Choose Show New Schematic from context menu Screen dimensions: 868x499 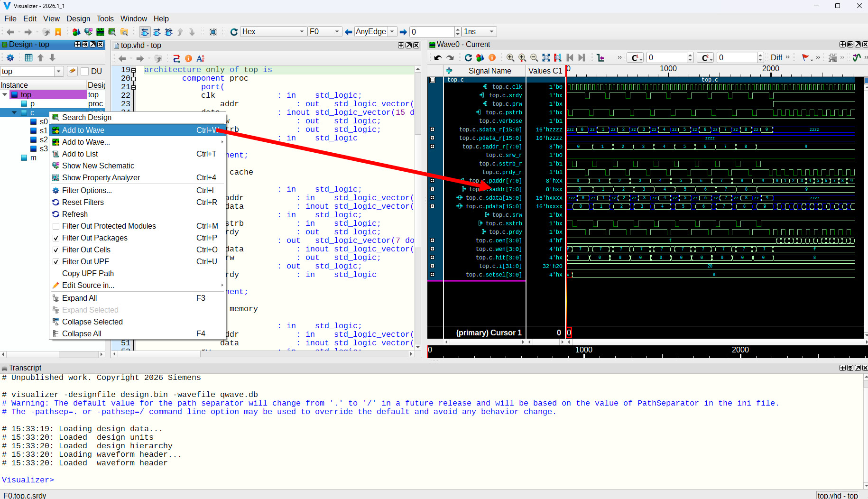138,166
